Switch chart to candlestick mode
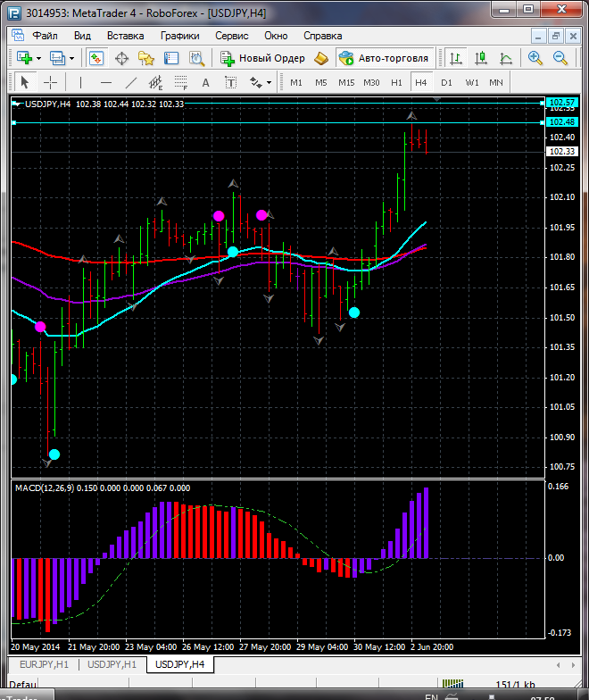The width and height of the screenshot is (589, 700). coord(481,58)
